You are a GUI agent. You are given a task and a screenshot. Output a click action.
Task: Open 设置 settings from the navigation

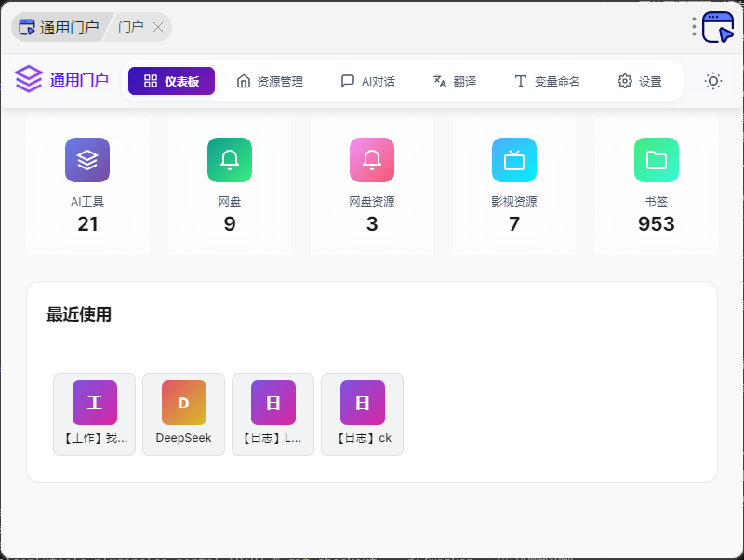tap(640, 81)
